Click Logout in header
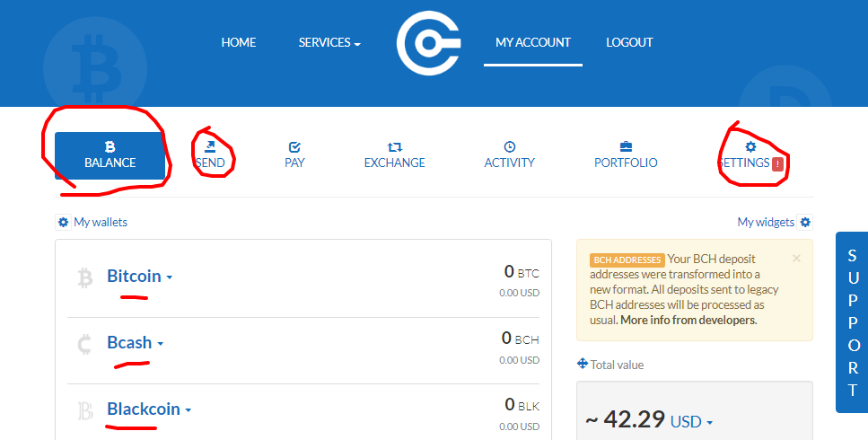The height and width of the screenshot is (440, 868). (629, 42)
